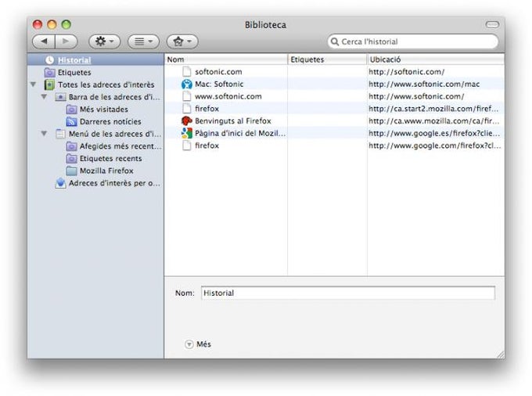Click the window resize grip corner
This screenshot has height=396, width=532.
(x=501, y=355)
